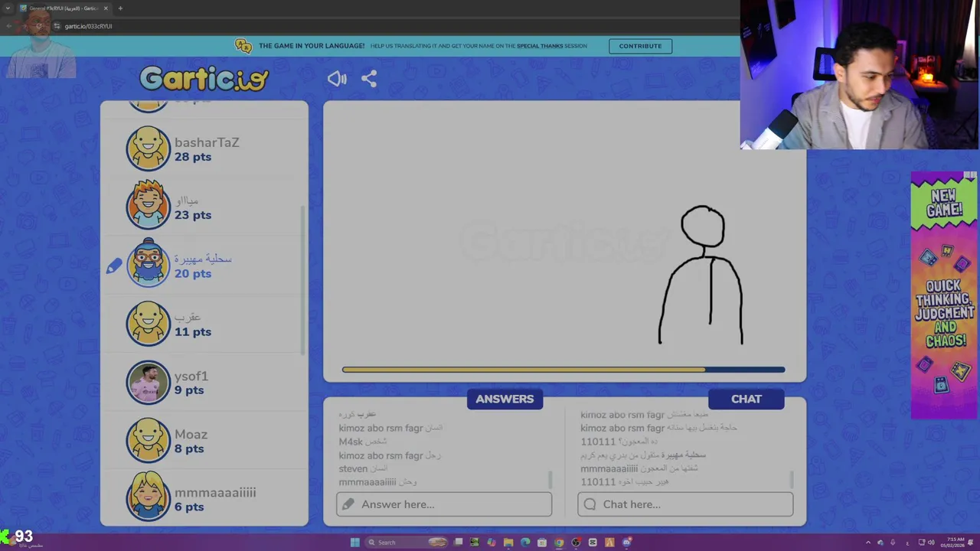Open the site information icon in address bar

coord(57,26)
